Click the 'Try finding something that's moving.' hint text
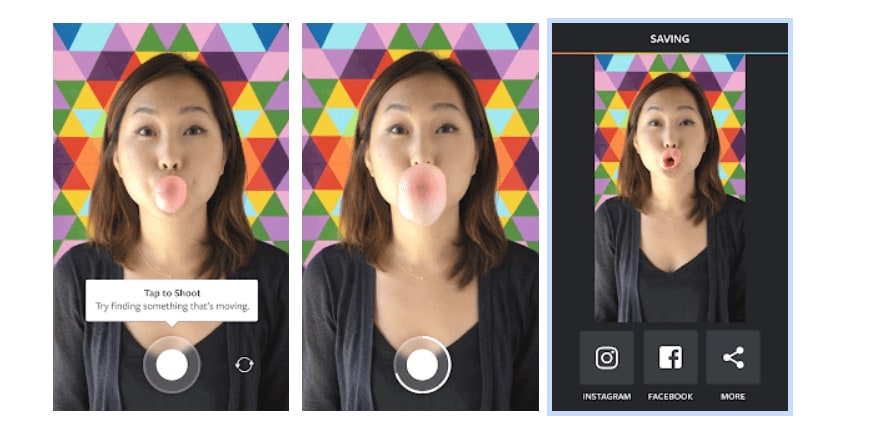 pos(172,307)
